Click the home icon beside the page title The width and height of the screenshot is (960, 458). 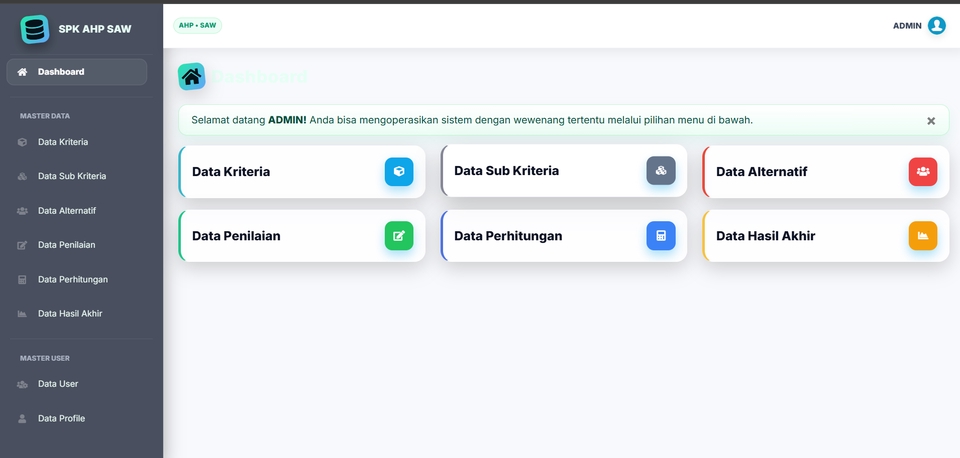192,77
